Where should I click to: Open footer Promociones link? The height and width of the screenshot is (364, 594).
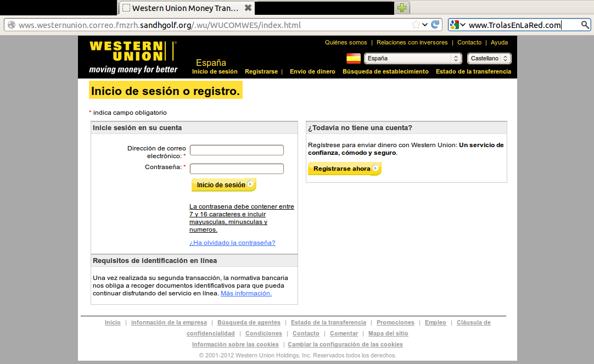[395, 322]
